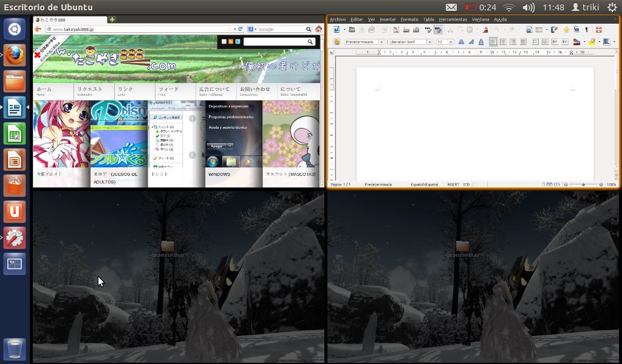
Task: Open LibreOffice Impress from the launcher
Action: coord(15,160)
